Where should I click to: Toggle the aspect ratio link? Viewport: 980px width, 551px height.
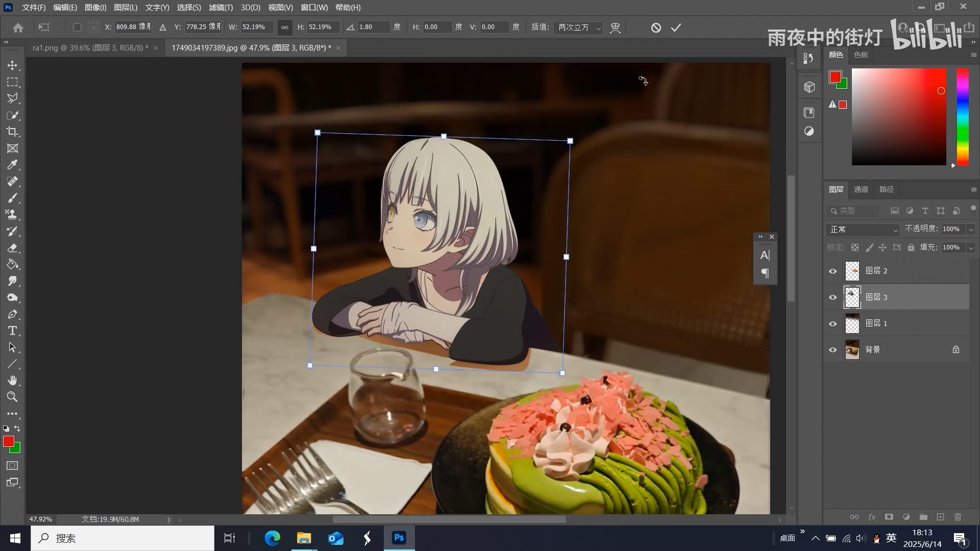pos(284,27)
